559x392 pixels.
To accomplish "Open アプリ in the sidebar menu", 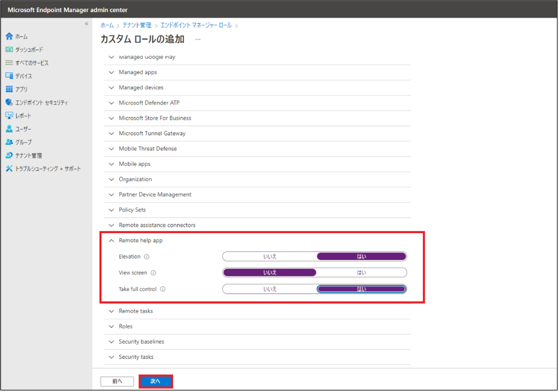I will [22, 89].
